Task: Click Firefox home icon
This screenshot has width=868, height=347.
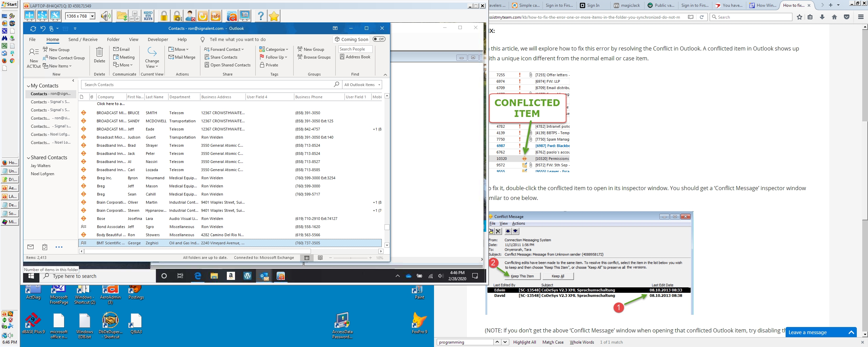Action: (x=834, y=17)
